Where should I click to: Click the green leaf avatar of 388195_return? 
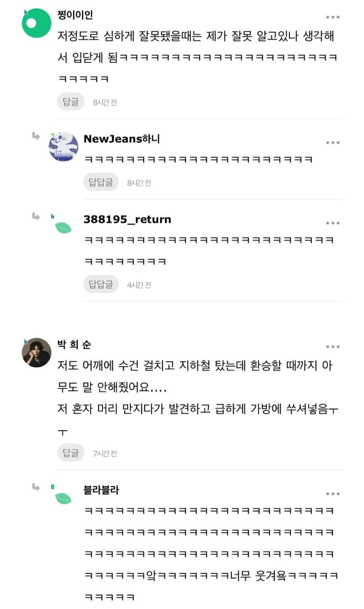tap(63, 227)
